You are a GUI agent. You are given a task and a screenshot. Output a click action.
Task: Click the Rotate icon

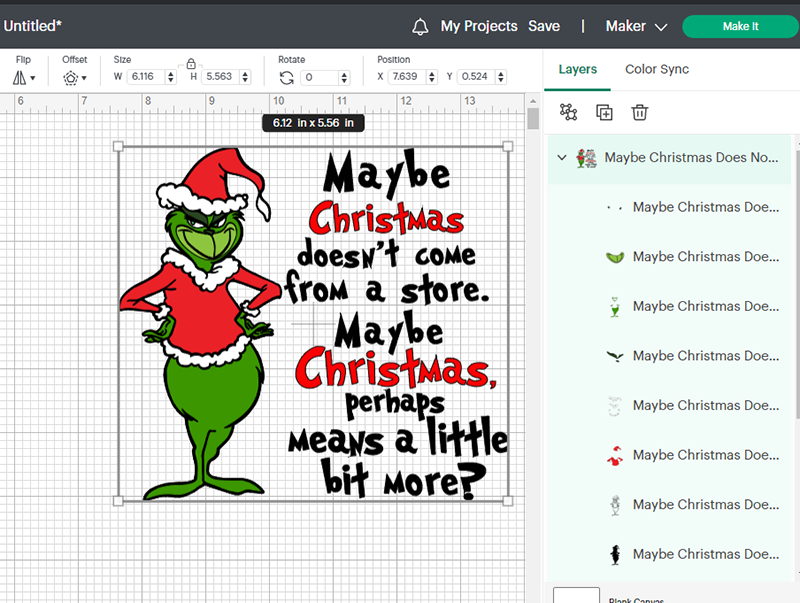tap(287, 78)
